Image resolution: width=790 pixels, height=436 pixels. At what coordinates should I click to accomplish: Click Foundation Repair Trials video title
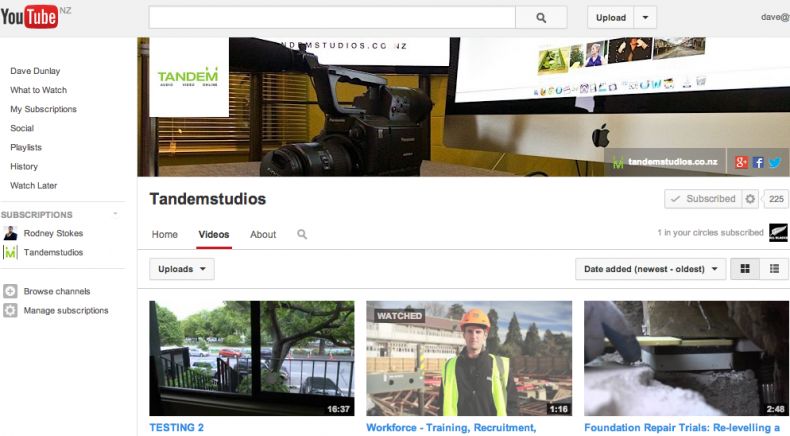click(682, 427)
